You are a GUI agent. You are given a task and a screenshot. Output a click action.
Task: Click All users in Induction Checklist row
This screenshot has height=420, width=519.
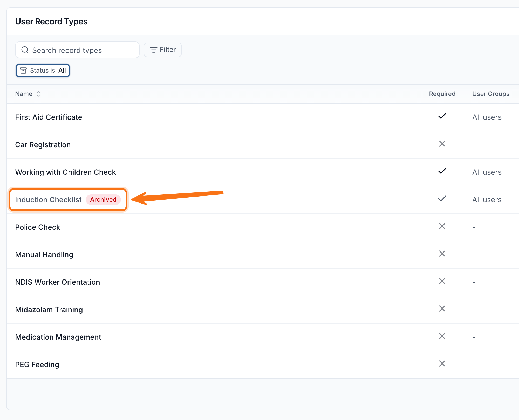pos(487,200)
